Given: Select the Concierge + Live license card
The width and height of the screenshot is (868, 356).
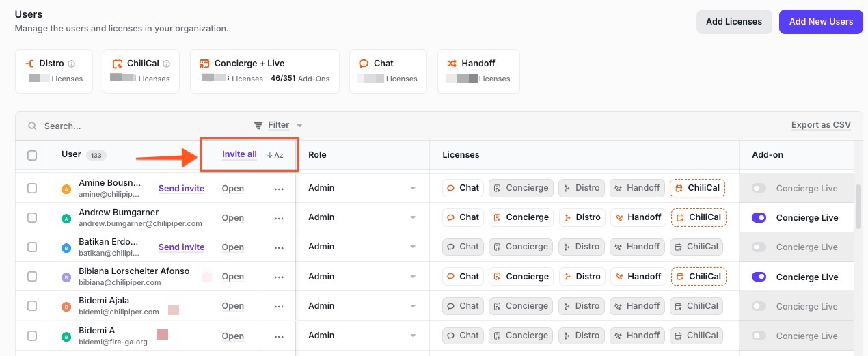Looking at the screenshot, I should coord(265,71).
